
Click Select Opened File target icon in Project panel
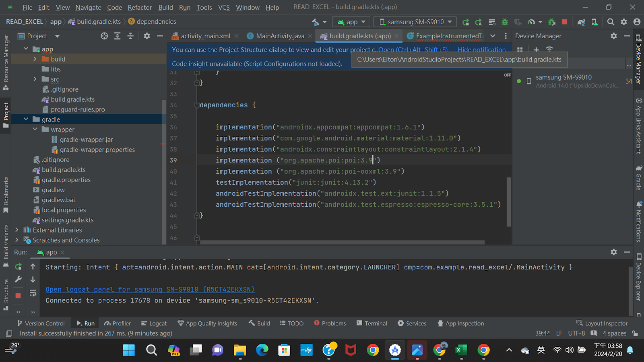[x=104, y=36]
